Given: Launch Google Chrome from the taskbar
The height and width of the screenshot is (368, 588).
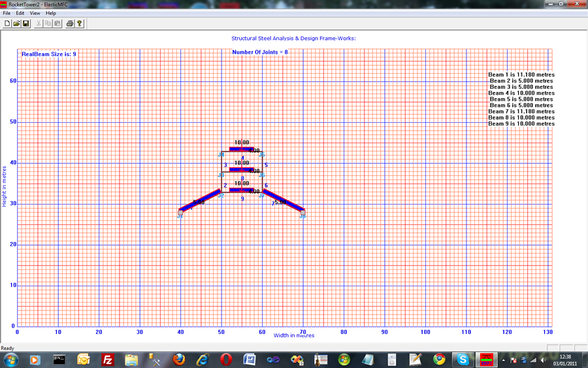Looking at the screenshot, I should [439, 360].
